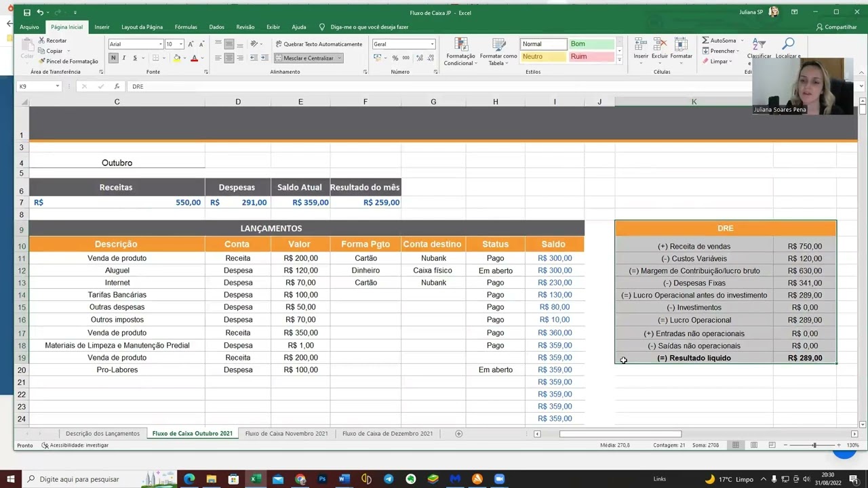Decrease the cell indent
868x488 pixels.
(254, 58)
